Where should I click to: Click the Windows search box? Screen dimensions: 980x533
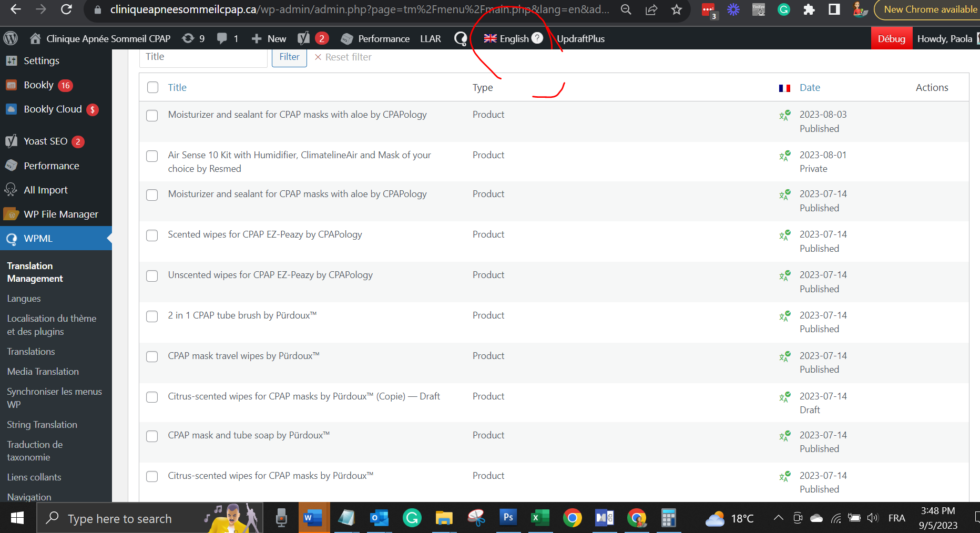click(150, 518)
